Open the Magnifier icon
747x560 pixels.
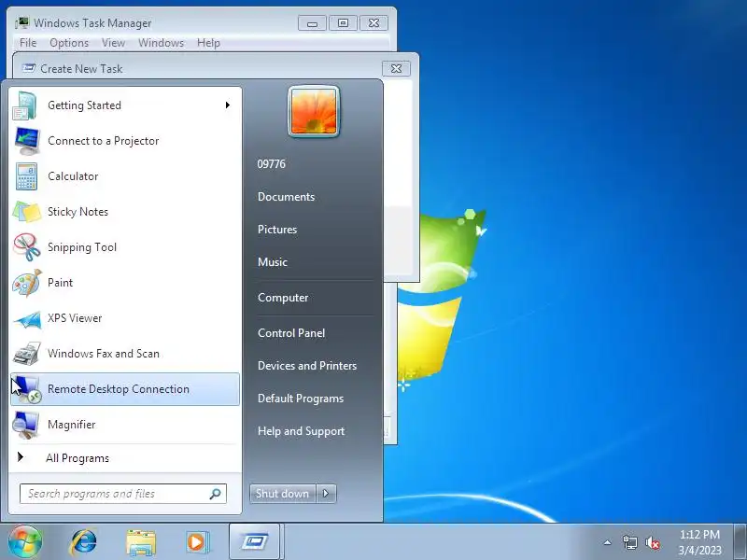(26, 425)
